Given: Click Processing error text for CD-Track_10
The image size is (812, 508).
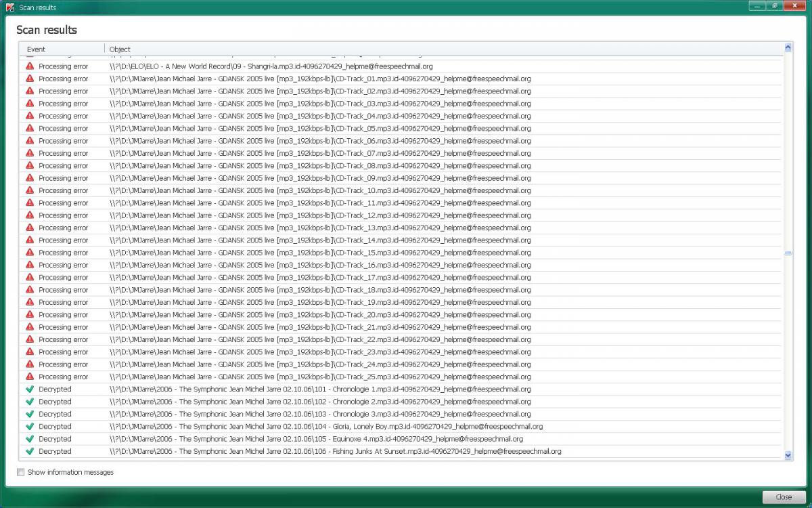Looking at the screenshot, I should (63, 190).
